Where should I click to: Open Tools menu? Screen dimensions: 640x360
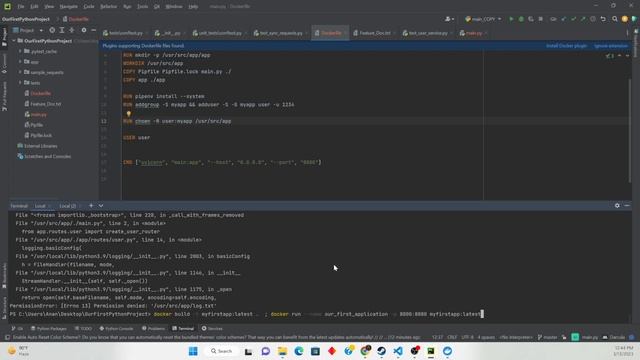142,7
